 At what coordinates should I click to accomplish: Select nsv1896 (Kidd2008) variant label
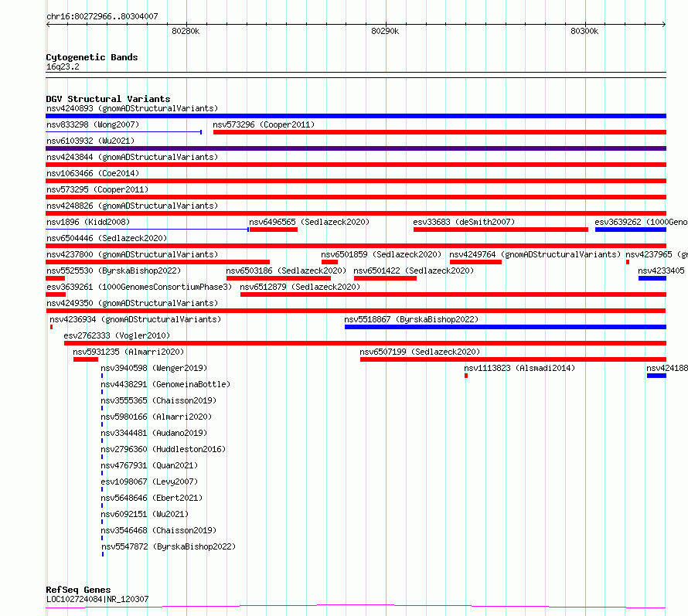click(x=88, y=222)
